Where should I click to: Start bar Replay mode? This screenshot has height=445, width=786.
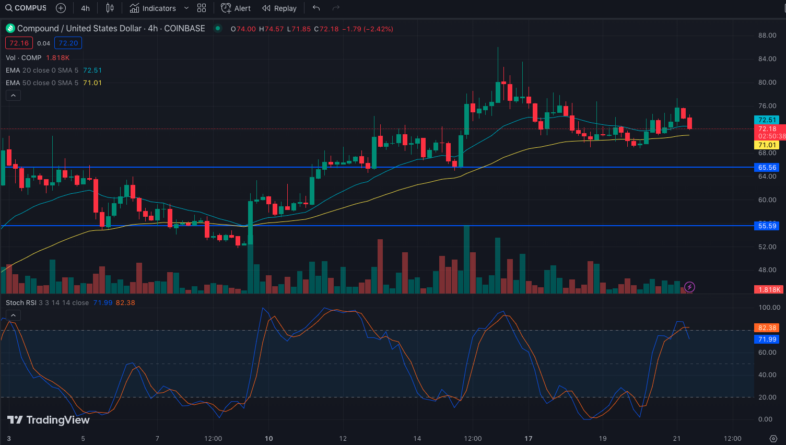(x=279, y=8)
